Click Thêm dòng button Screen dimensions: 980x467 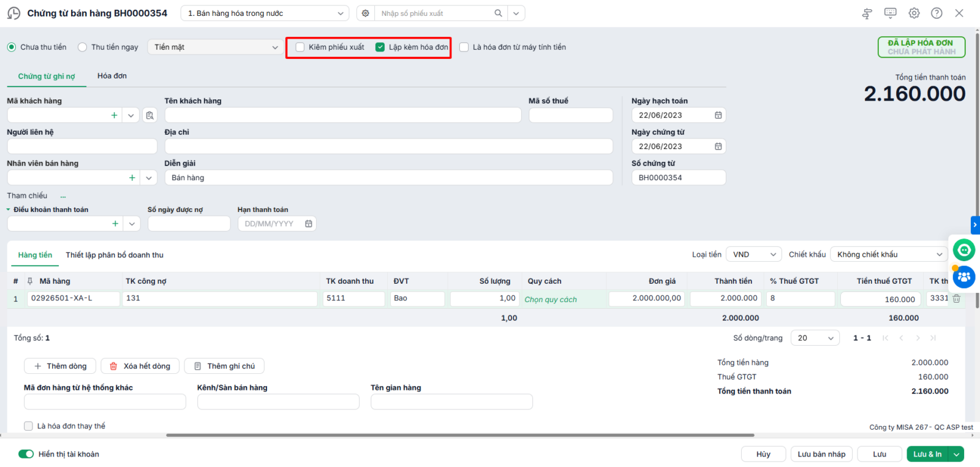click(60, 366)
